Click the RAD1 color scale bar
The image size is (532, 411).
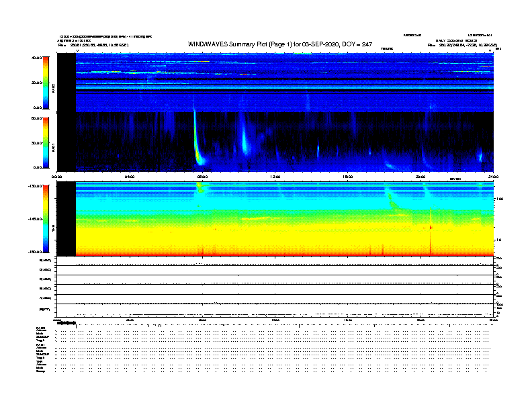(46, 142)
